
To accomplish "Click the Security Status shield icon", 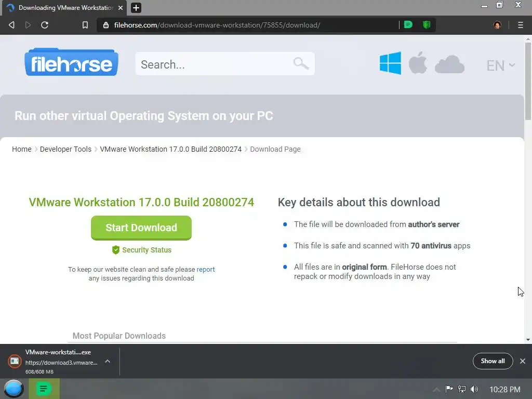I will pos(116,250).
